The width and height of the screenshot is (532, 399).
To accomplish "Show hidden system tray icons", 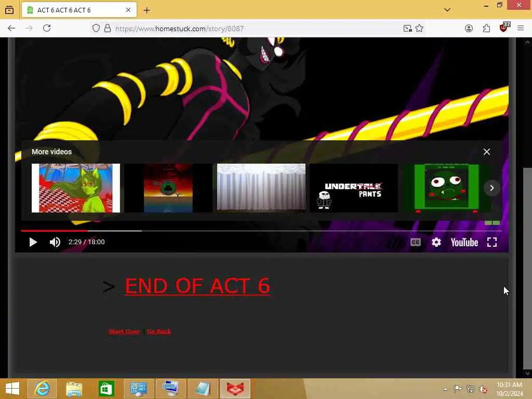I will (445, 389).
